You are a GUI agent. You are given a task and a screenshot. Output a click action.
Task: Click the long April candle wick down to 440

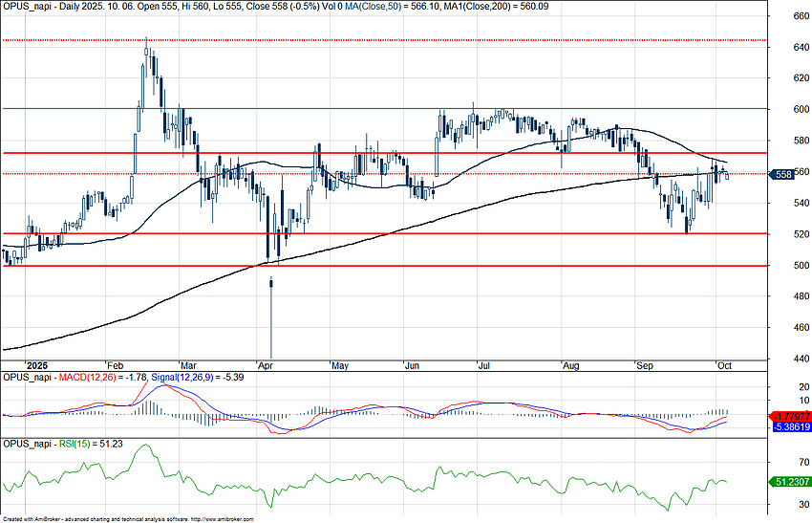271,325
